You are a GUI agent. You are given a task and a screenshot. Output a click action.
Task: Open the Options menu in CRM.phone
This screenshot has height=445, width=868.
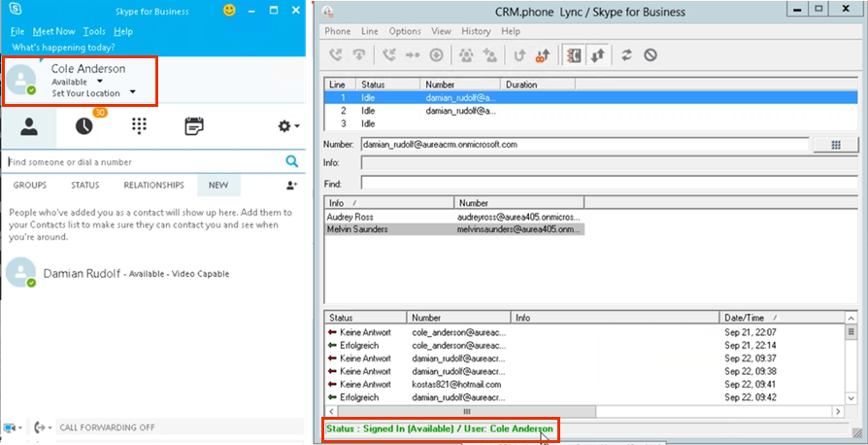(405, 31)
